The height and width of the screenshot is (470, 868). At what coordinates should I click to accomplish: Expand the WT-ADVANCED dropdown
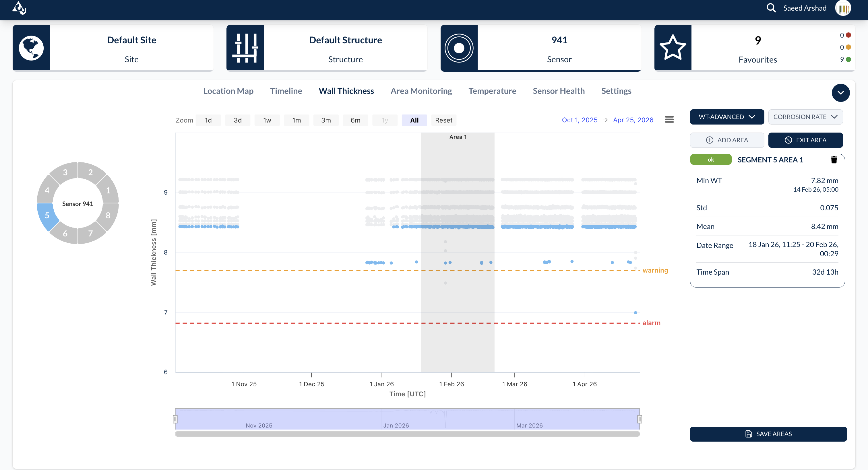click(x=727, y=117)
